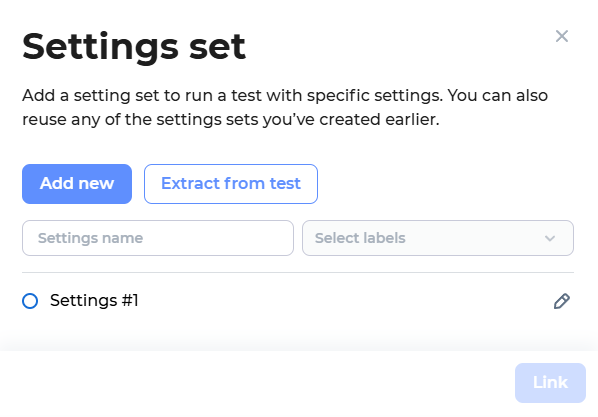Expand the labels filter combo box
The width and height of the screenshot is (598, 417).
(x=438, y=238)
